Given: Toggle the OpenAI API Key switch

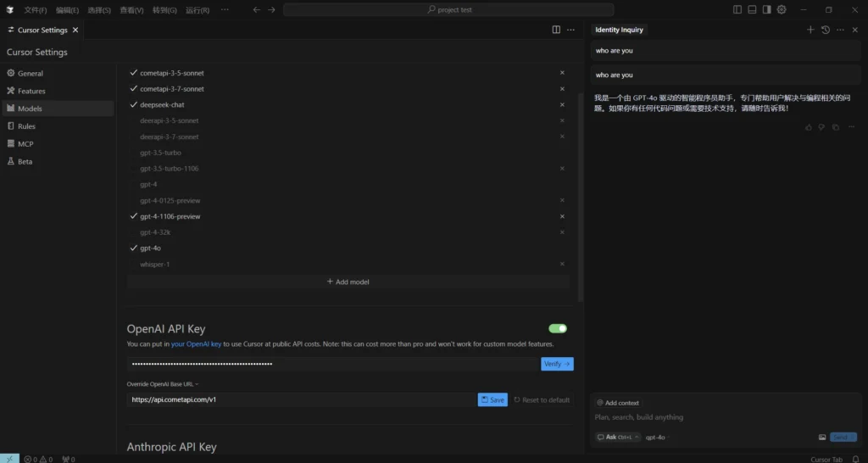Looking at the screenshot, I should coord(557,328).
